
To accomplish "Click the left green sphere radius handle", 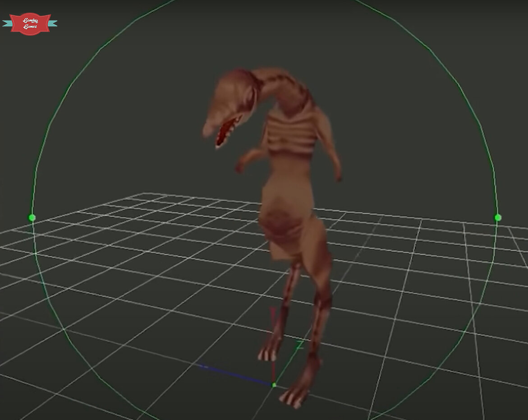I will coord(32,217).
